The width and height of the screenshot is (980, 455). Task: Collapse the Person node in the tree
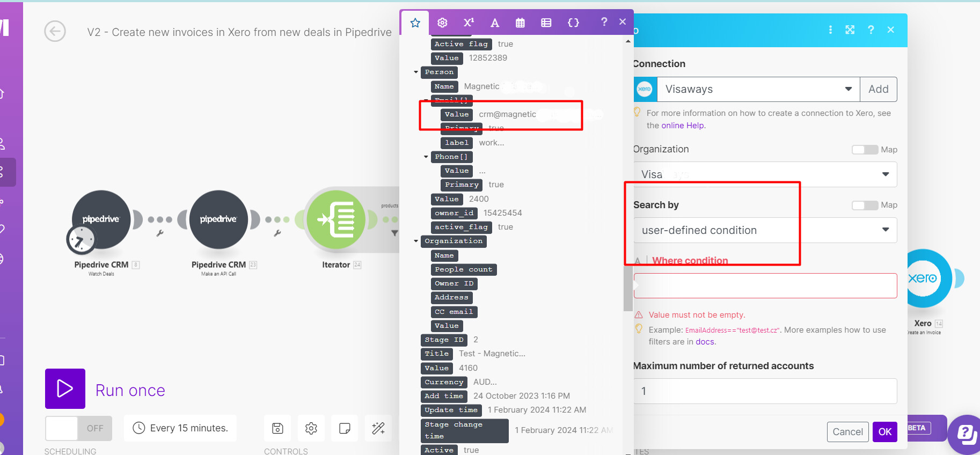[416, 72]
